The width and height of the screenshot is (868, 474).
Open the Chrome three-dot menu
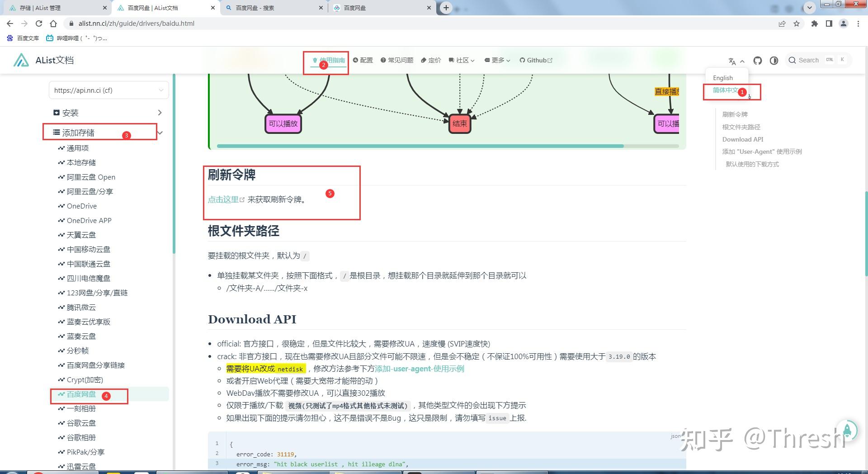point(858,24)
